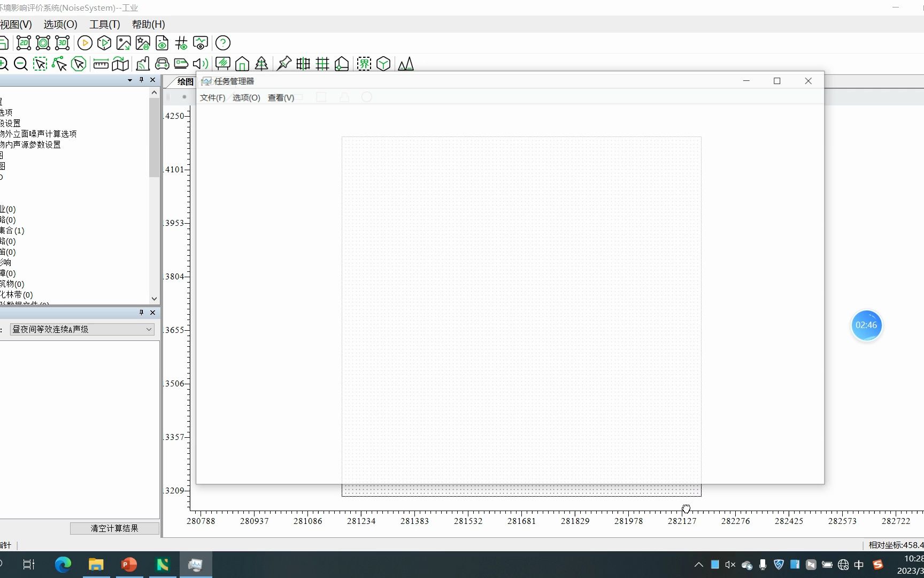Select the 3D view icon
Screen dimensions: 924x578
[x=63, y=43]
